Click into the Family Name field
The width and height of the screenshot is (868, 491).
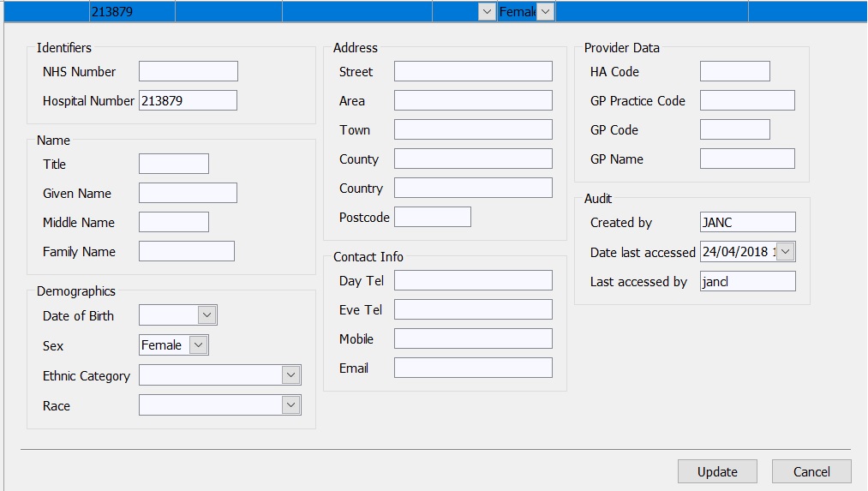click(186, 251)
